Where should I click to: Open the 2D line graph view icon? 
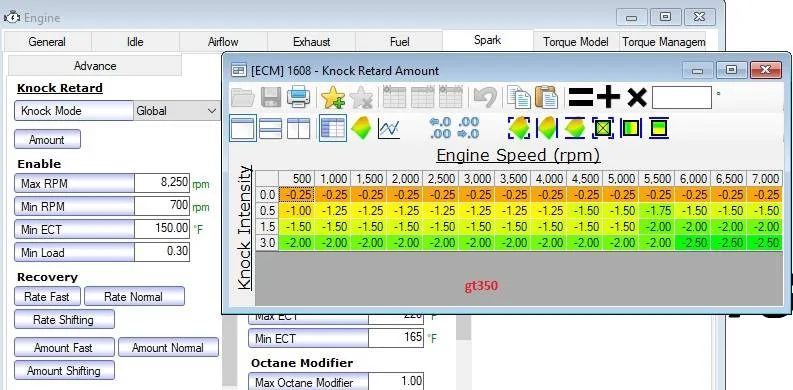click(x=389, y=128)
